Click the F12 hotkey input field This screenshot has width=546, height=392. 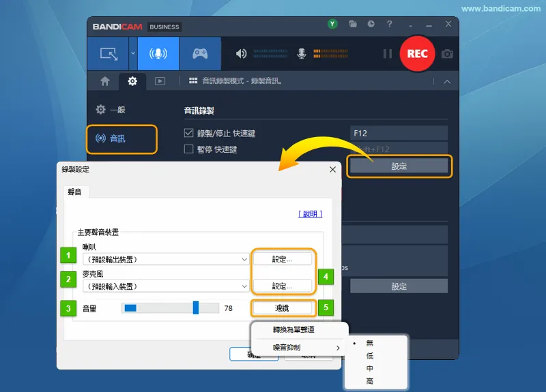point(399,133)
